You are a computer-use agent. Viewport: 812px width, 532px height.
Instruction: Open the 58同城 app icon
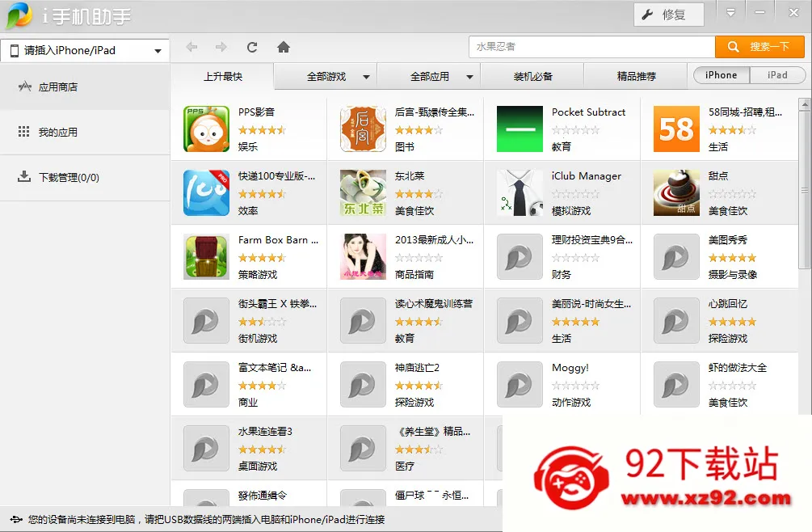click(676, 129)
